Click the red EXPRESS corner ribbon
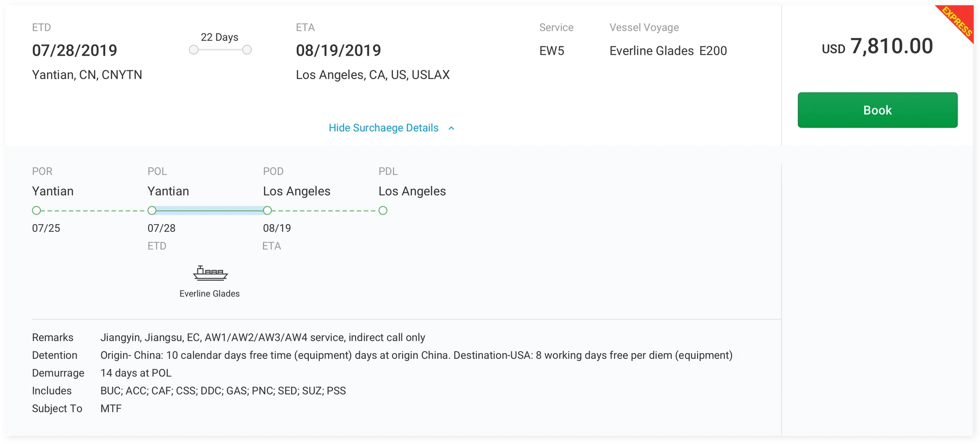Image resolution: width=980 pixels, height=444 pixels. pyautogui.click(x=958, y=21)
